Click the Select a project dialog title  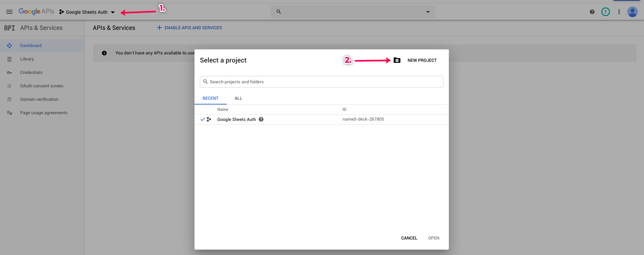pyautogui.click(x=223, y=60)
